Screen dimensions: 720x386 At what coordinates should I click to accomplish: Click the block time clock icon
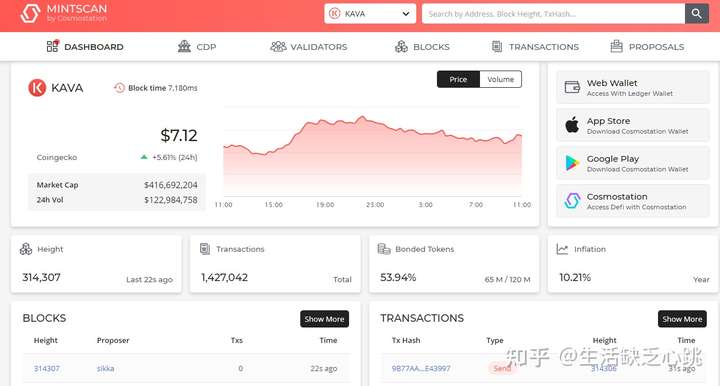coord(119,88)
